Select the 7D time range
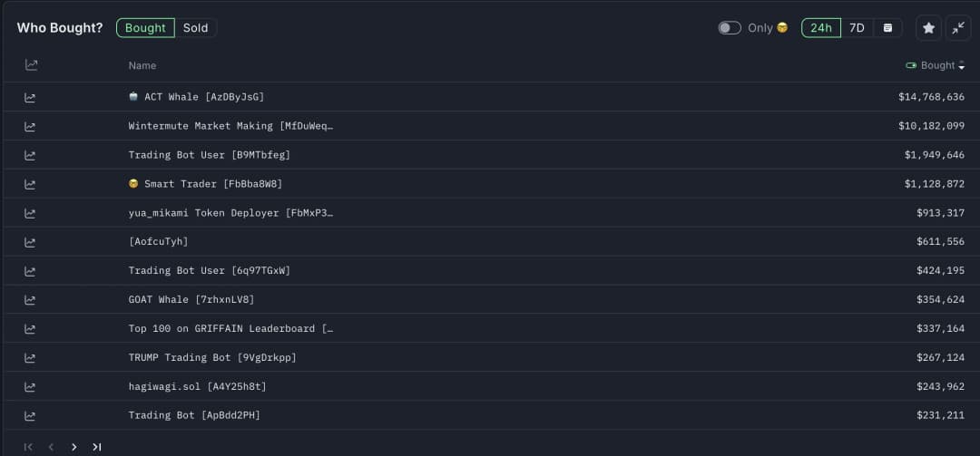Image resolution: width=980 pixels, height=456 pixels. point(857,28)
